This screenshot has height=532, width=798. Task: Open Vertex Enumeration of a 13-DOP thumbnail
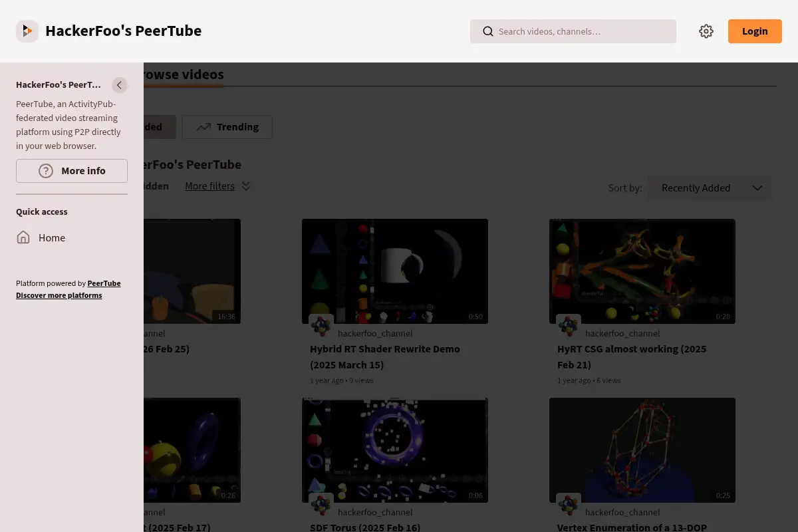642,450
